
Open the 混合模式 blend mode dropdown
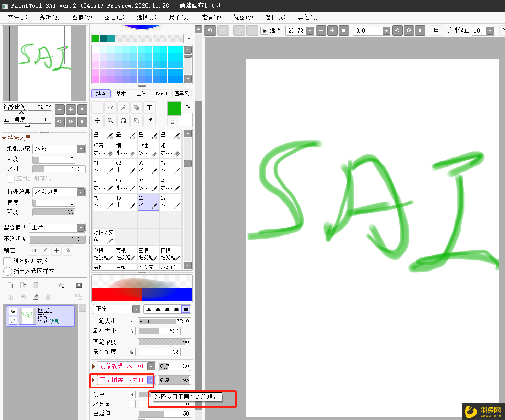coord(80,227)
